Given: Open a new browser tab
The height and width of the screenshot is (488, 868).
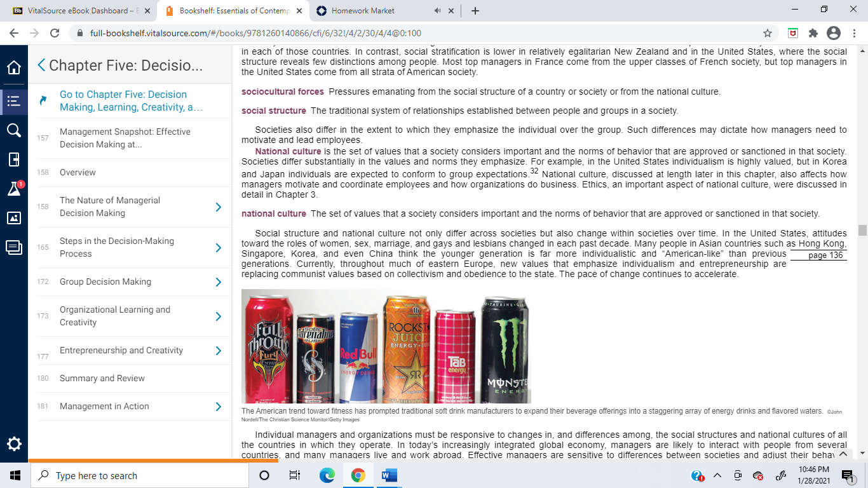Looking at the screenshot, I should point(475,11).
